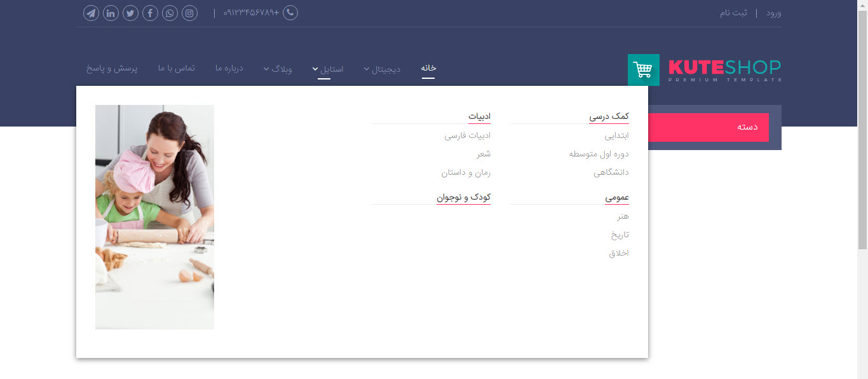Click the LinkedIn icon in header

point(111,13)
